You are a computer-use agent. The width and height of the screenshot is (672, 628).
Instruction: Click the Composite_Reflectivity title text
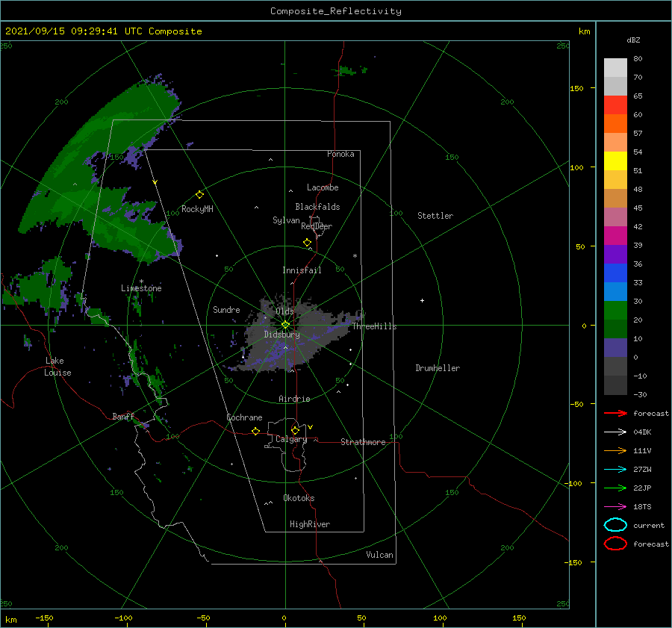336,11
